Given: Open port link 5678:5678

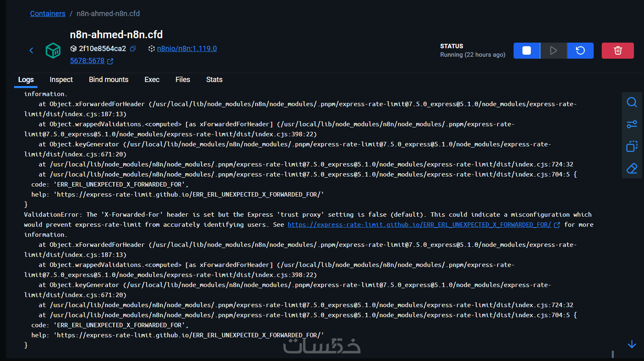Looking at the screenshot, I should click(x=87, y=61).
